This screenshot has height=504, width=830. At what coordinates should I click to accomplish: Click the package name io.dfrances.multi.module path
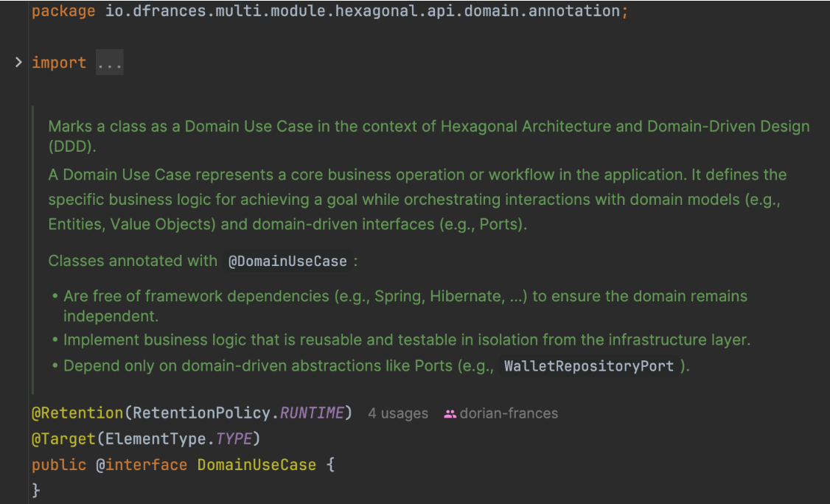tap(363, 10)
